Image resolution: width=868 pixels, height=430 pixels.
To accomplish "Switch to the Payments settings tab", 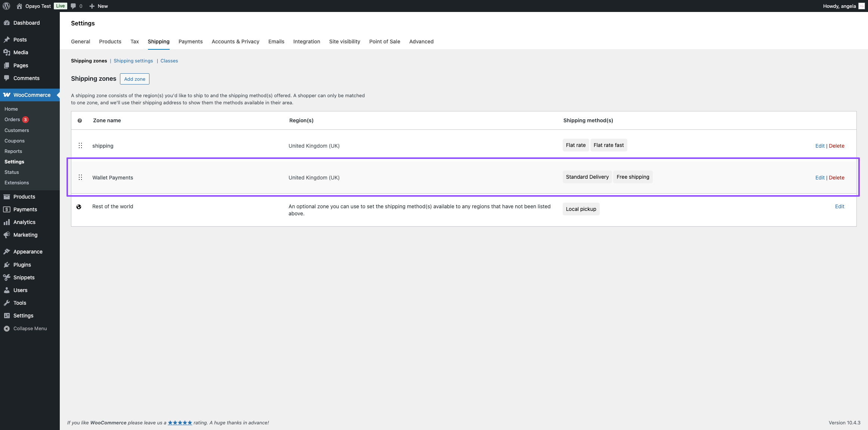I will pyautogui.click(x=191, y=42).
